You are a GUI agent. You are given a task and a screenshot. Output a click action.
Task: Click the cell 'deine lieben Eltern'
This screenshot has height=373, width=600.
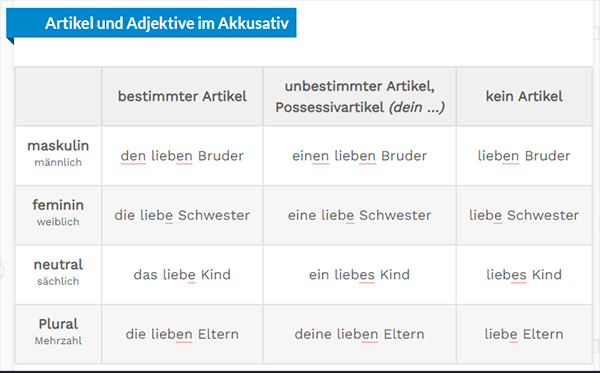click(359, 334)
